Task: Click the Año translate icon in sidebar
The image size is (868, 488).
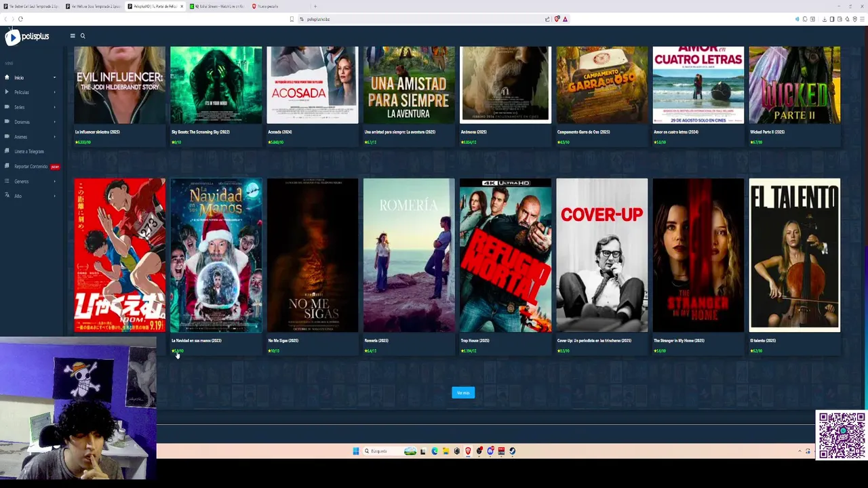Action: click(x=7, y=196)
